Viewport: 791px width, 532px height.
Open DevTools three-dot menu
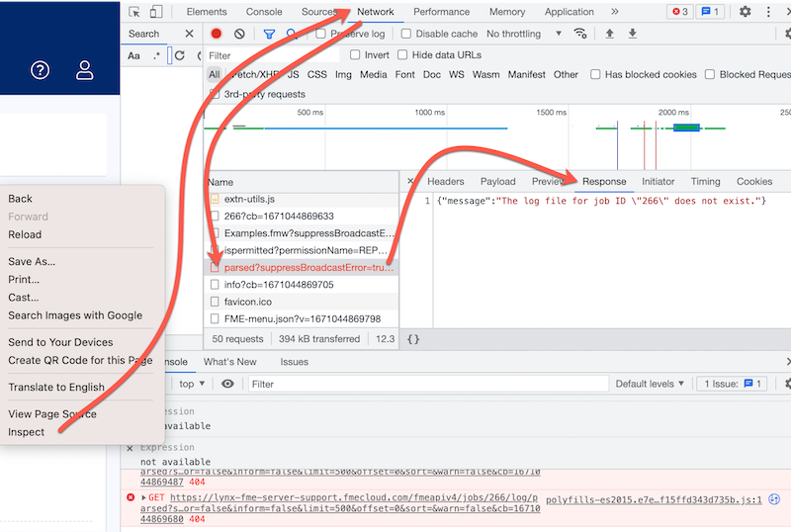click(768, 12)
